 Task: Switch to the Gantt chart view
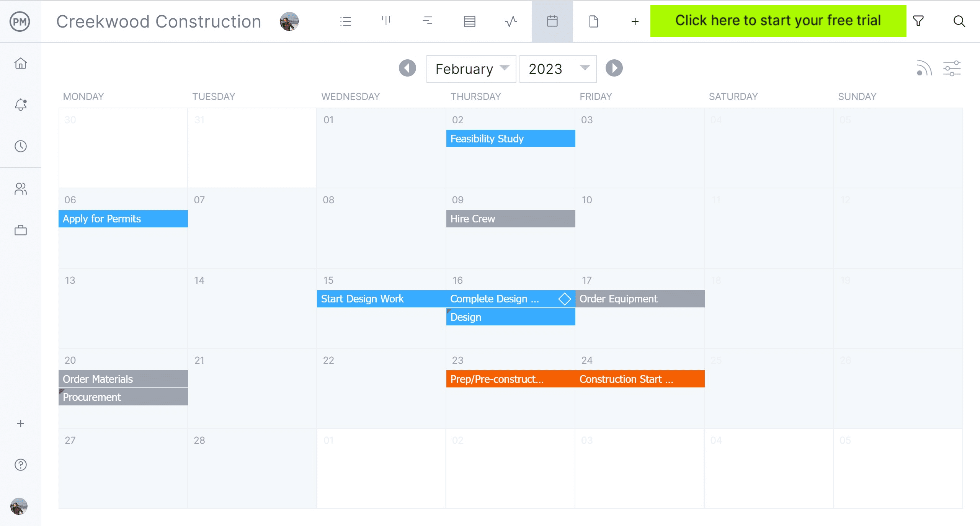coord(428,21)
